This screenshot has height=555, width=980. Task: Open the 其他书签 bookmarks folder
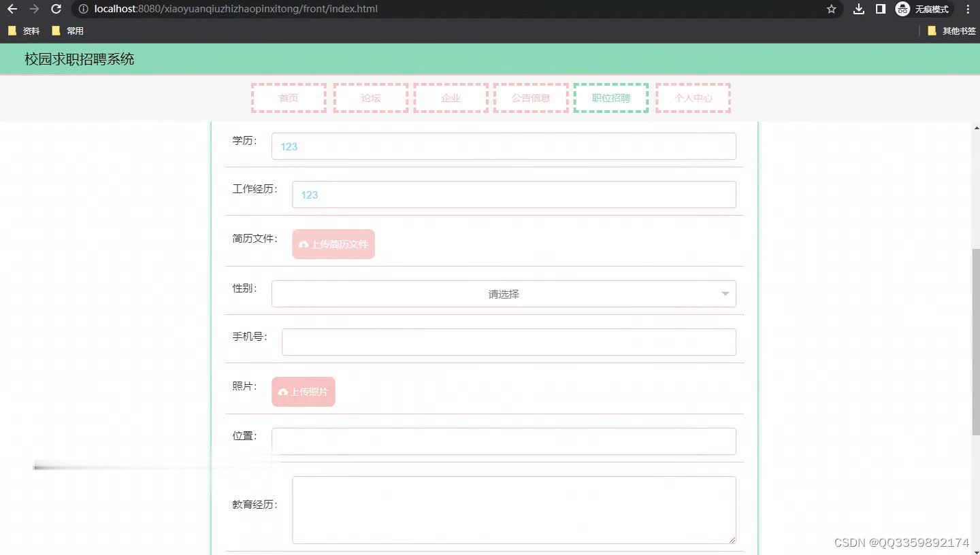(951, 31)
